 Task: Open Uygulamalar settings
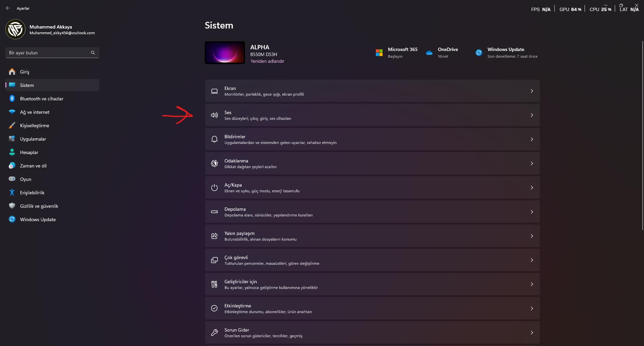(52, 139)
